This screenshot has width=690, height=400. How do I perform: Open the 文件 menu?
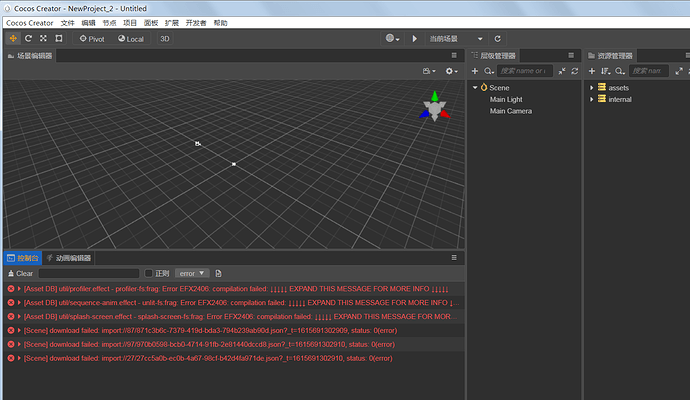click(67, 23)
